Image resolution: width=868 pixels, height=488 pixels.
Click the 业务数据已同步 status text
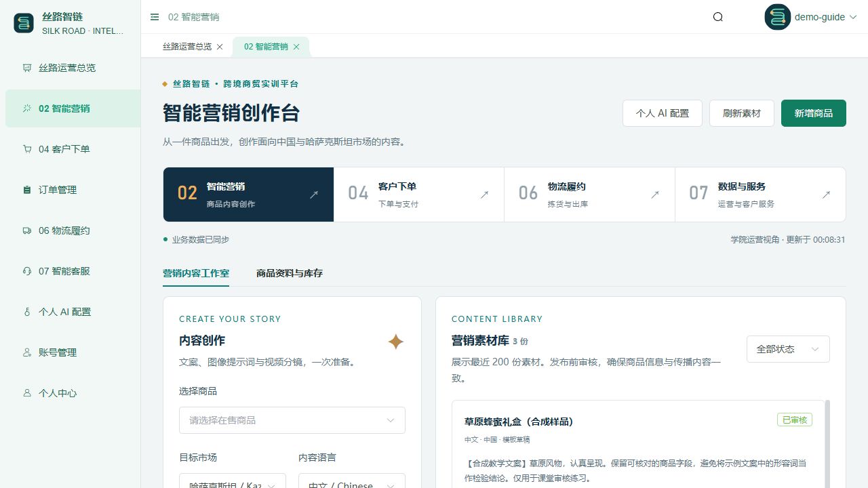200,240
